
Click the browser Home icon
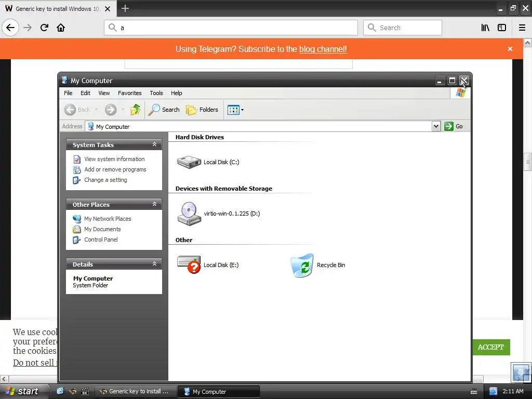pos(61,28)
